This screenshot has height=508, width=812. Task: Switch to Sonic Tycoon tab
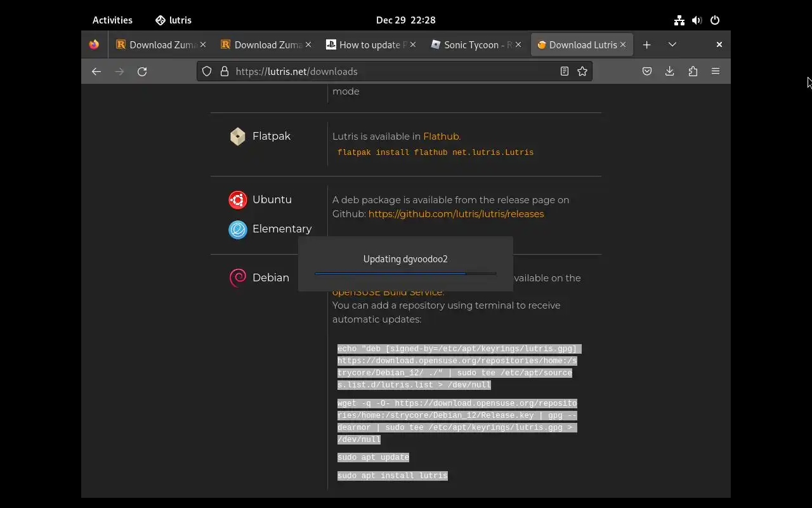point(470,44)
